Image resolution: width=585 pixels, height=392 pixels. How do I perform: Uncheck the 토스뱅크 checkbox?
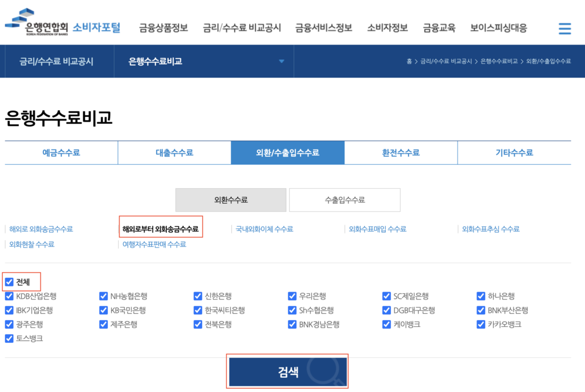(x=9, y=338)
